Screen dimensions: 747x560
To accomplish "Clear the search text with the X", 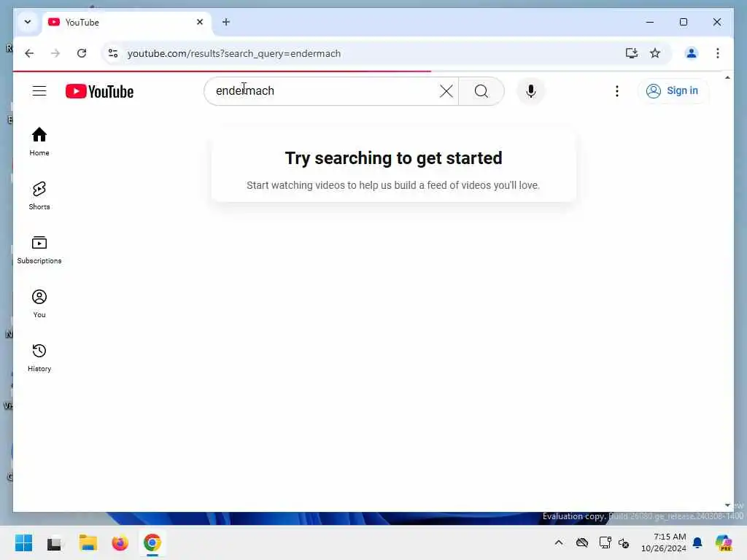I will [446, 91].
